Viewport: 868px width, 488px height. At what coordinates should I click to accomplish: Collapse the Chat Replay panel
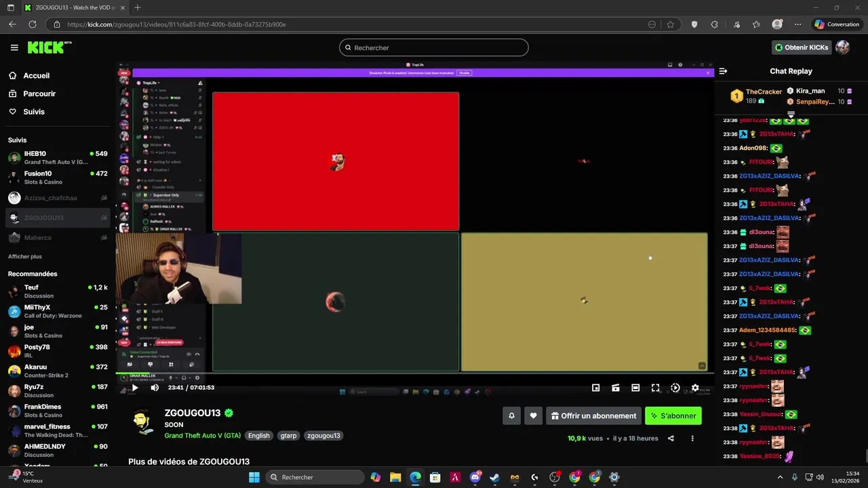723,71
